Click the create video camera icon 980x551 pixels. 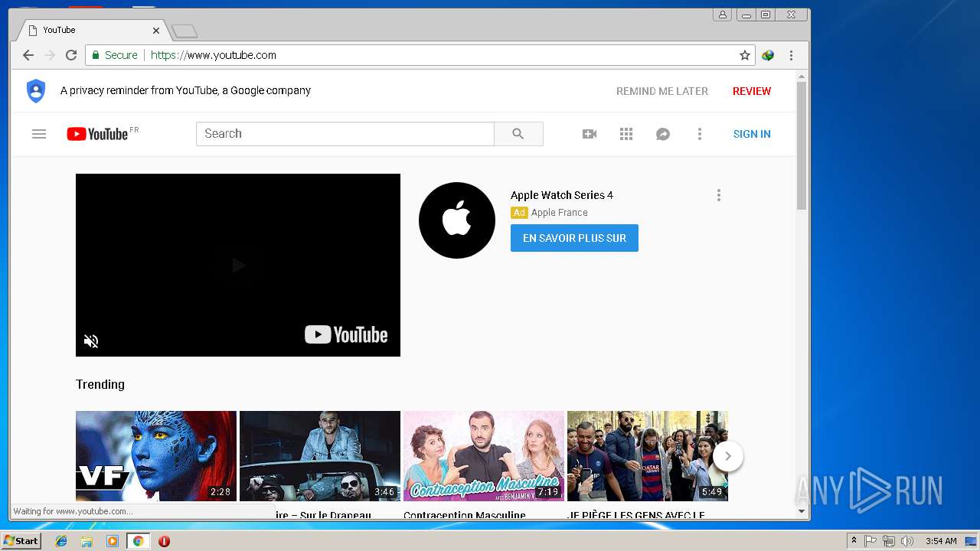click(x=590, y=134)
